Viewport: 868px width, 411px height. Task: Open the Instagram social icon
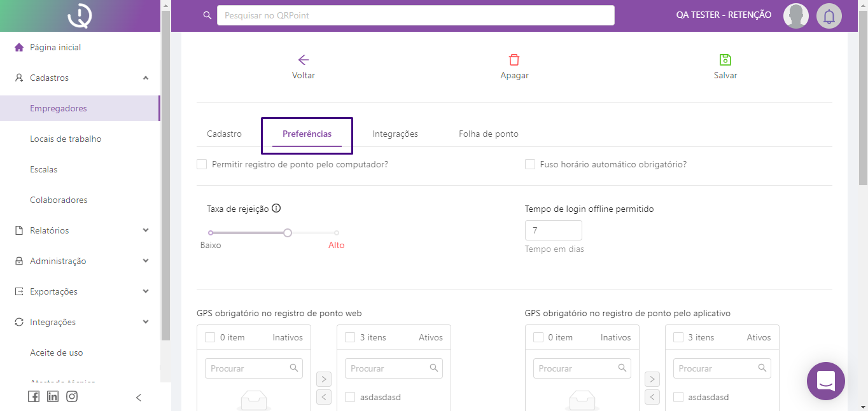(x=72, y=396)
